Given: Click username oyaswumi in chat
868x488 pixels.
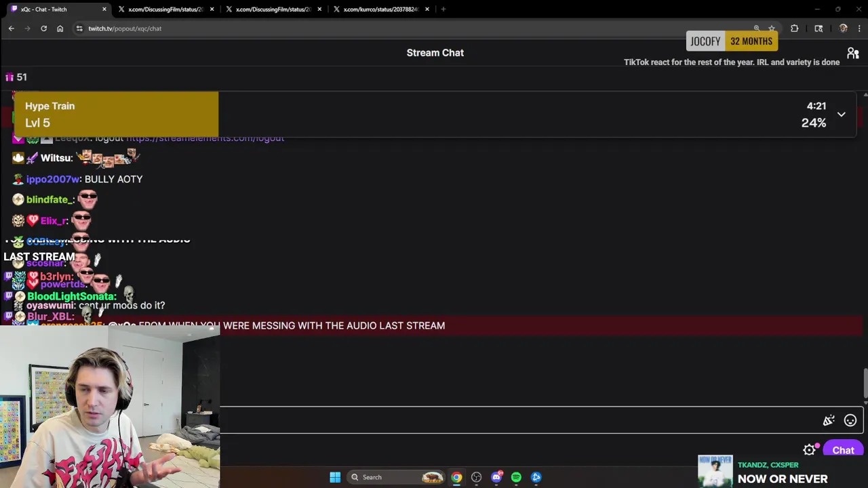Looking at the screenshot, I should tap(50, 306).
